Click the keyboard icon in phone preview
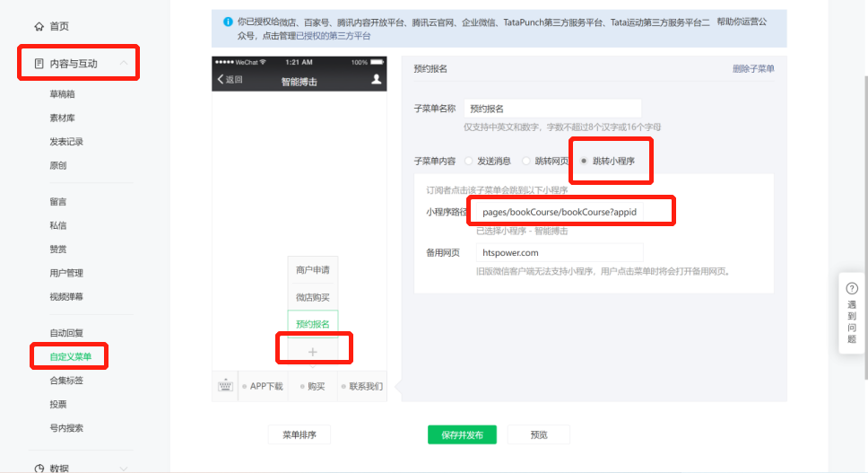The image size is (868, 473). (x=225, y=386)
